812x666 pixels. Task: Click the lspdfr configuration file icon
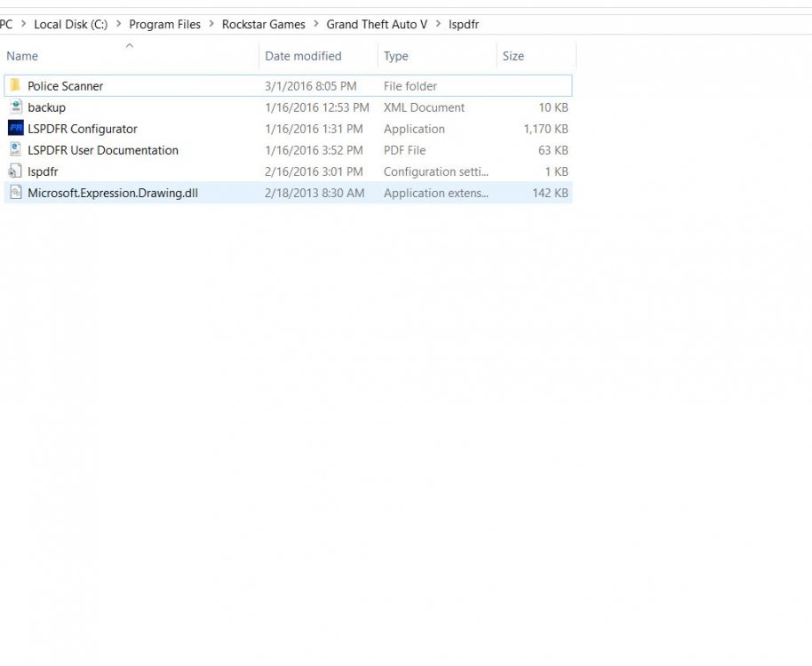[x=15, y=170]
